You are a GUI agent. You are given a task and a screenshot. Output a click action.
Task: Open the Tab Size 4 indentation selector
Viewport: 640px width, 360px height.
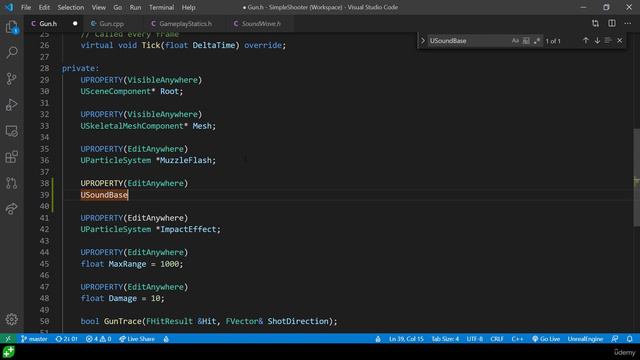pos(445,339)
